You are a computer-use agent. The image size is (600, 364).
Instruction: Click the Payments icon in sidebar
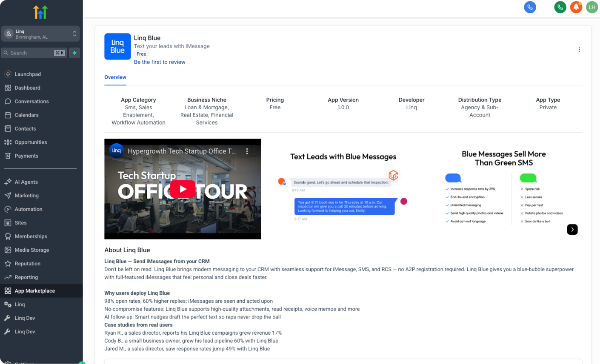click(x=8, y=156)
